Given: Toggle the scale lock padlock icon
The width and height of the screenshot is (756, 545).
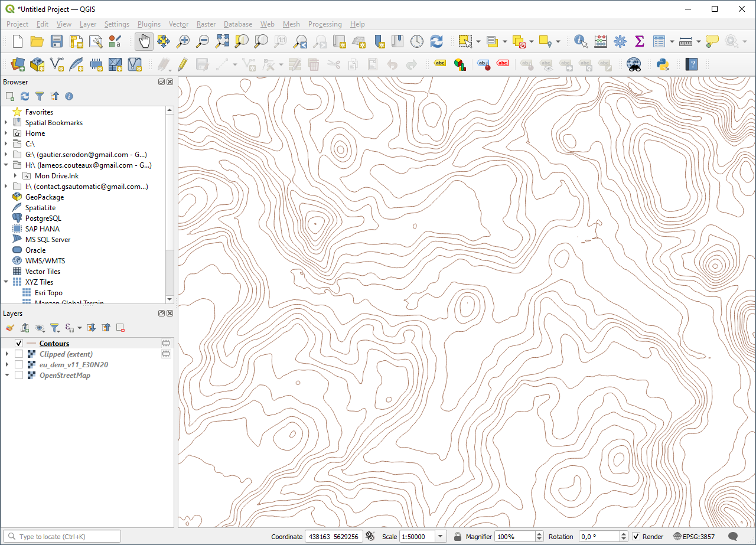Looking at the screenshot, I should [x=458, y=536].
